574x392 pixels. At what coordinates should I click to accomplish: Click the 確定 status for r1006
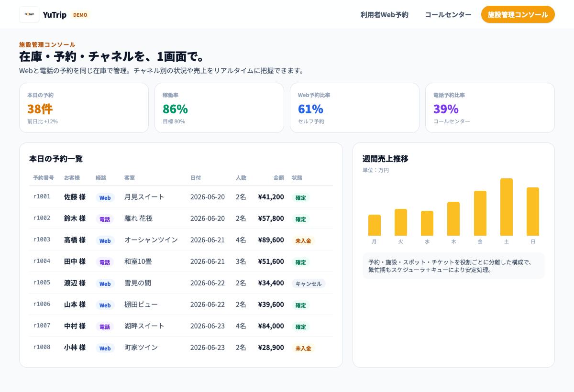[x=300, y=305]
